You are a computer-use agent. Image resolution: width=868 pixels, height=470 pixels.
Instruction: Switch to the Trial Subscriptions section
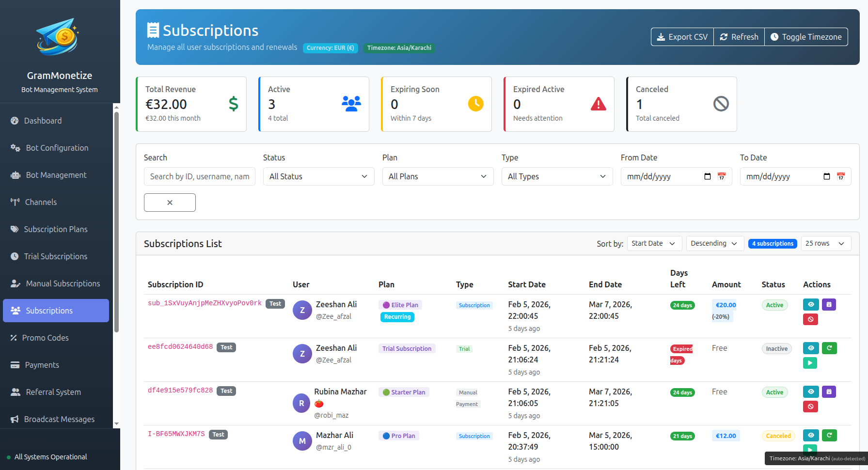tap(55, 256)
